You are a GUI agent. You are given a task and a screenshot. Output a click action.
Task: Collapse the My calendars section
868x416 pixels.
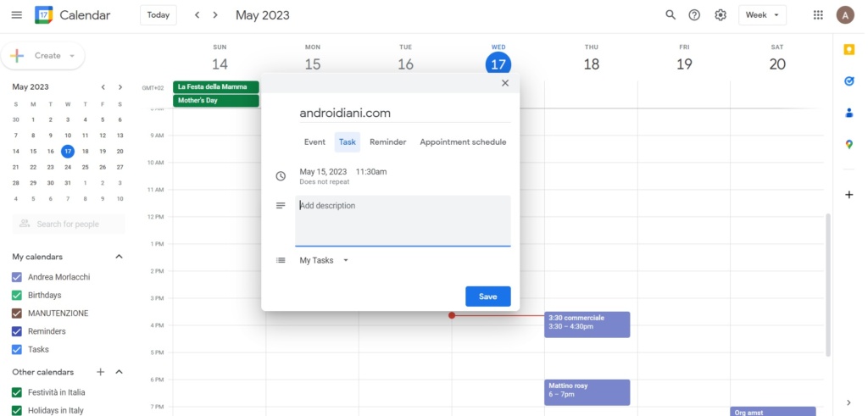tap(119, 257)
